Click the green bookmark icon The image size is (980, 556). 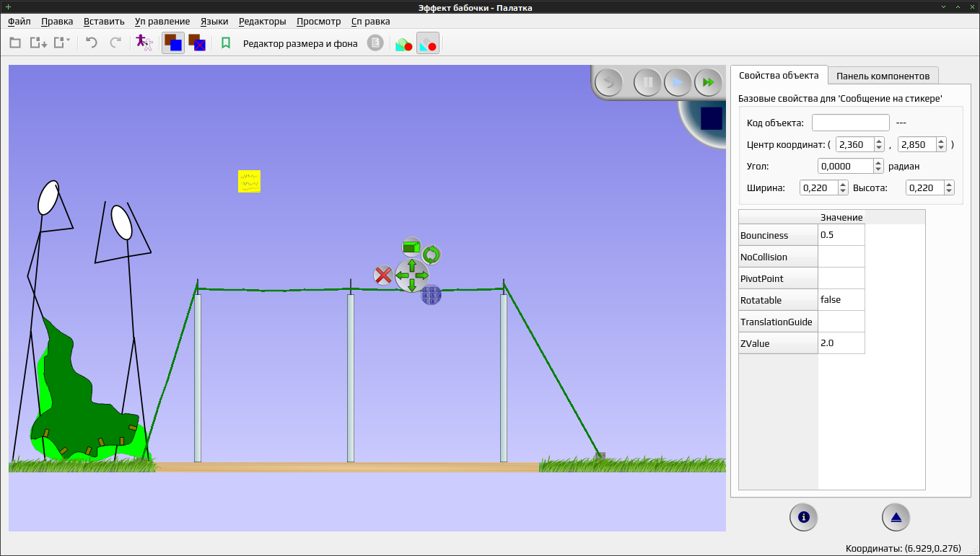tap(226, 43)
